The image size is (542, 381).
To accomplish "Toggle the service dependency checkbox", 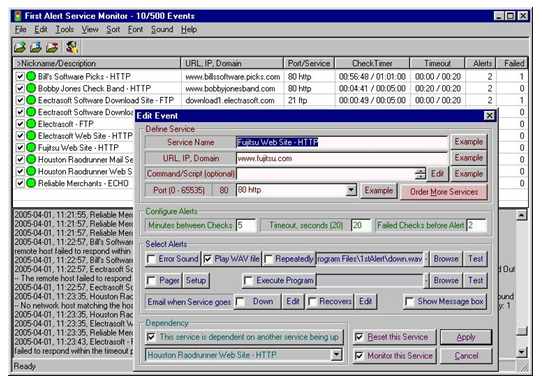I will [x=151, y=337].
